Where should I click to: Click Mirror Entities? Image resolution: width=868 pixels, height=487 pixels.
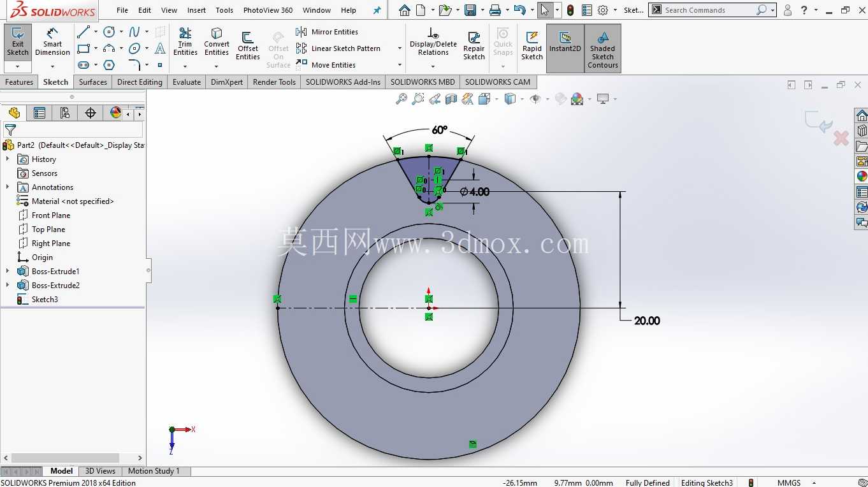327,32
